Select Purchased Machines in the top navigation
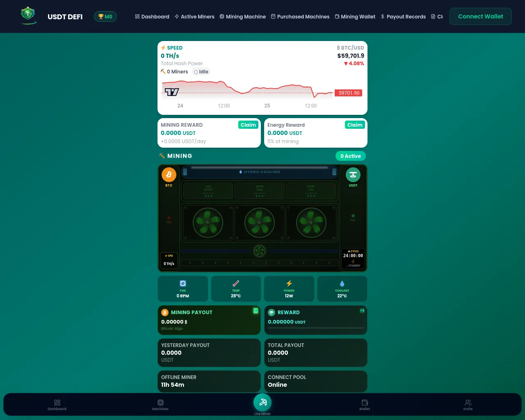 tap(300, 17)
